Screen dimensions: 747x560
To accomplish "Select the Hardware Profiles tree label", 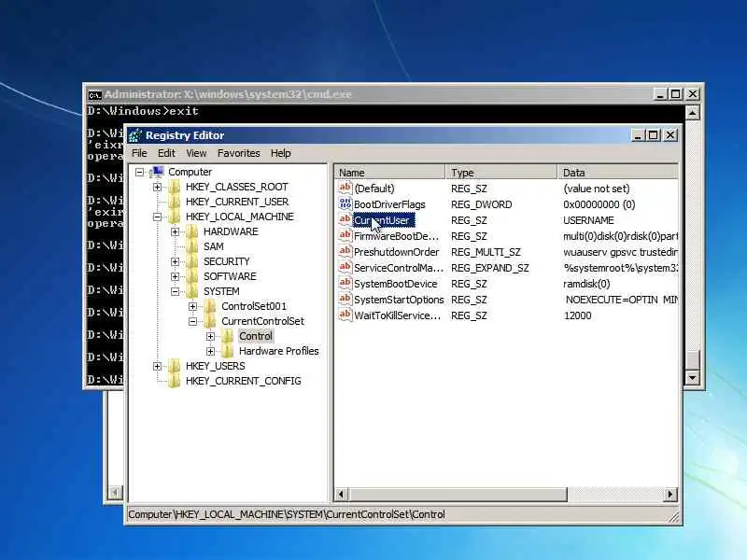I will point(278,351).
